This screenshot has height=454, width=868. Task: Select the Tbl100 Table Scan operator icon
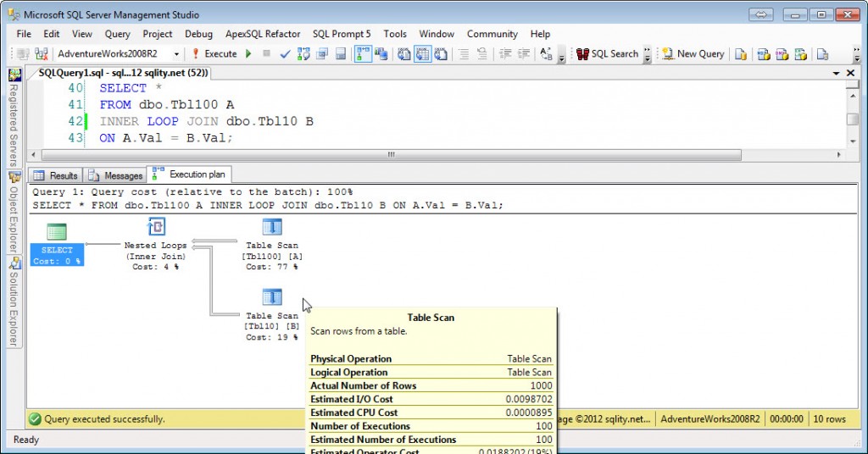tap(272, 227)
